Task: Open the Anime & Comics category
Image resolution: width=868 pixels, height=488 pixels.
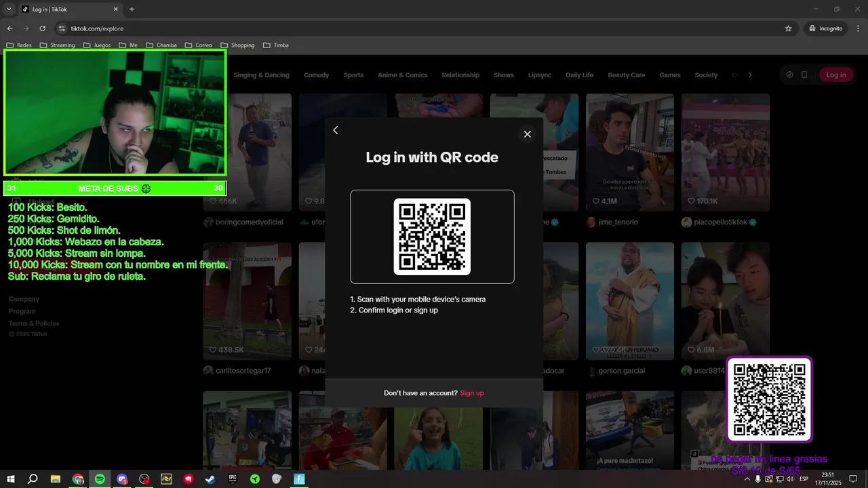Action: click(x=403, y=75)
